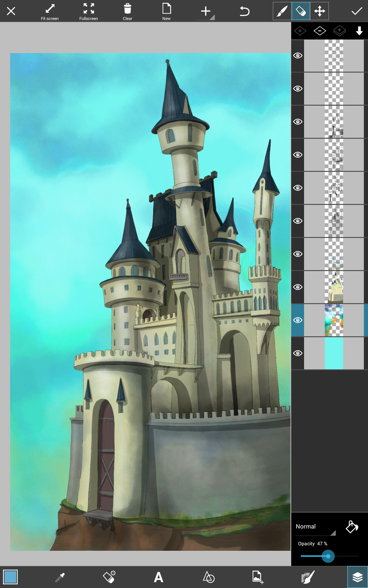Viewport: 368px width, 588px height.
Task: Select the third layer from the top
Action: click(x=334, y=122)
